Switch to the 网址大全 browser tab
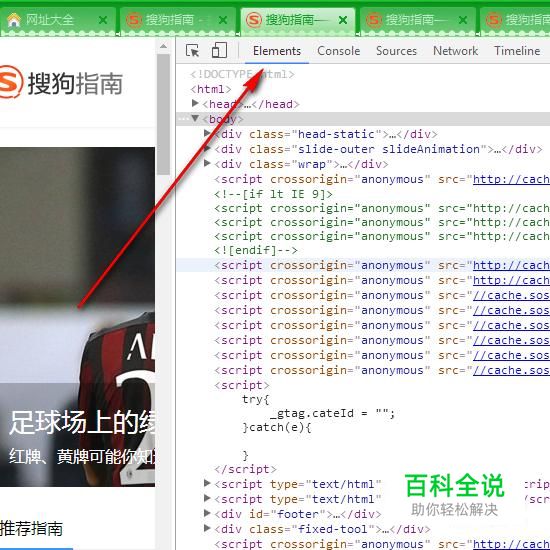The image size is (550, 550). point(58,20)
